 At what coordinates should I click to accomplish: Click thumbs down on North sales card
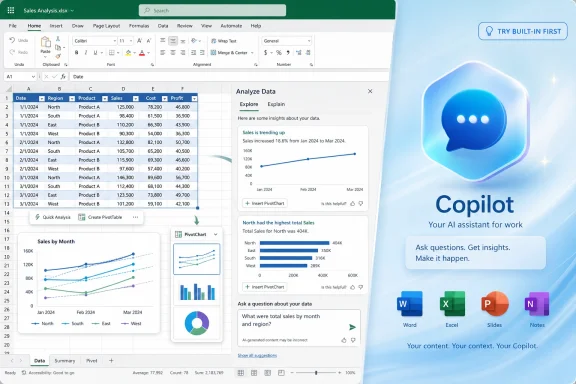361,287
